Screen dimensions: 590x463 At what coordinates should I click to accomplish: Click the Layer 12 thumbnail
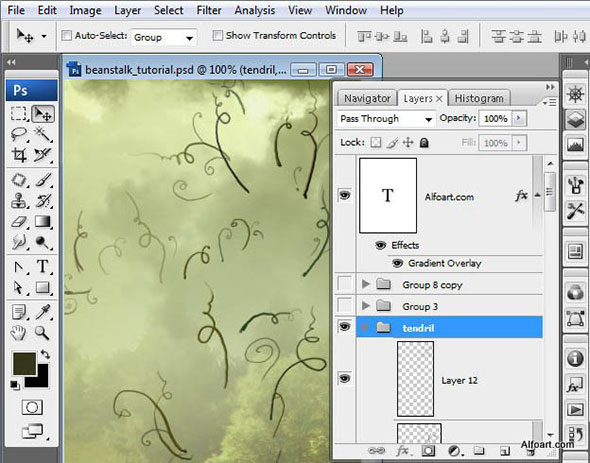(x=415, y=379)
